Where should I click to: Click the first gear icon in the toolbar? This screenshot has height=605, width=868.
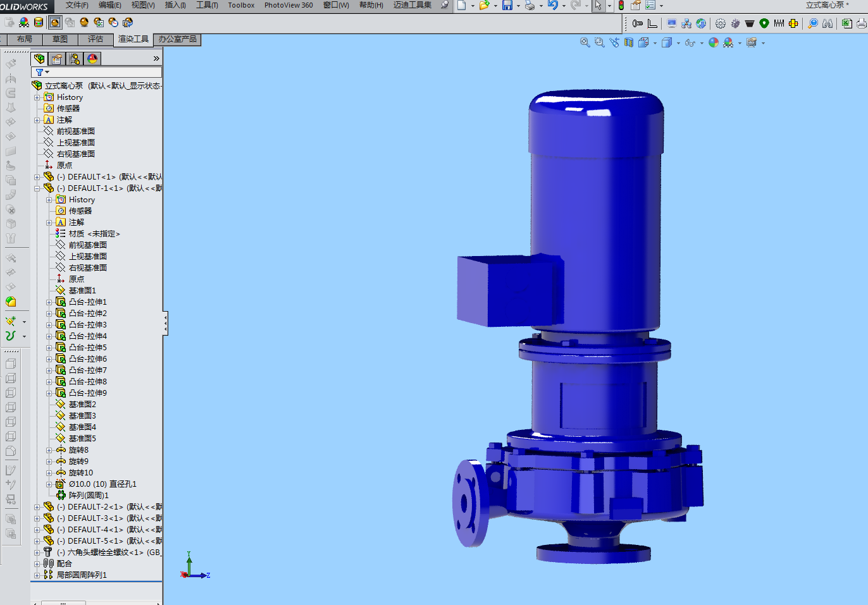[x=721, y=23]
